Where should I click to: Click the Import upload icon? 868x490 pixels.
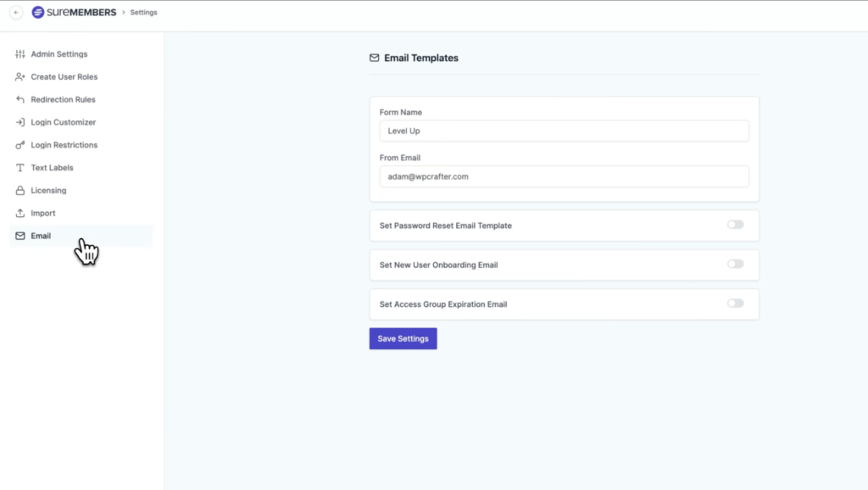[x=19, y=214]
